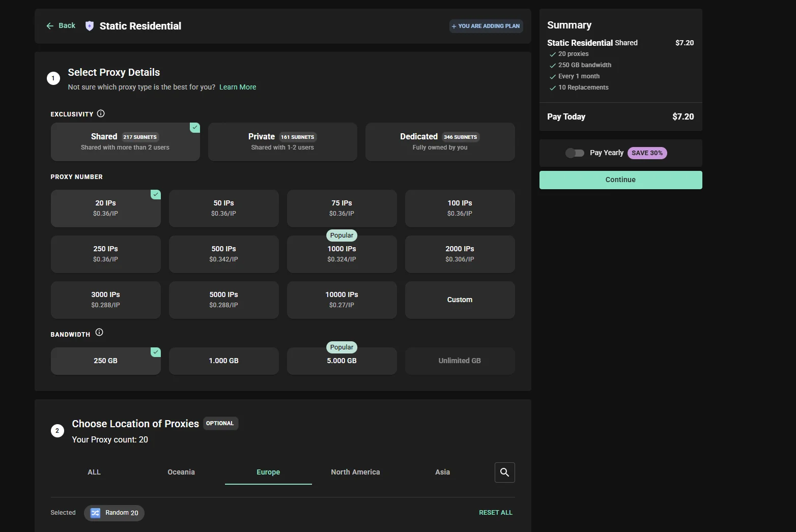796x532 pixels.
Task: Switch to the Oceania tab
Action: 181,472
